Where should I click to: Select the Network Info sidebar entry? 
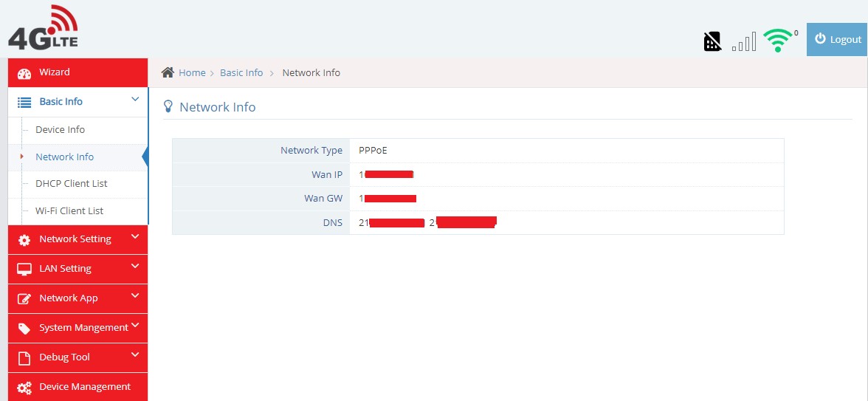click(64, 157)
